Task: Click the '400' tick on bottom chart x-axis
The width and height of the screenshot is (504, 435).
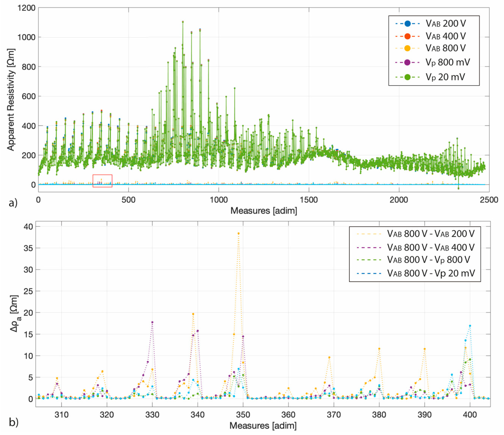Action: pyautogui.click(x=470, y=415)
